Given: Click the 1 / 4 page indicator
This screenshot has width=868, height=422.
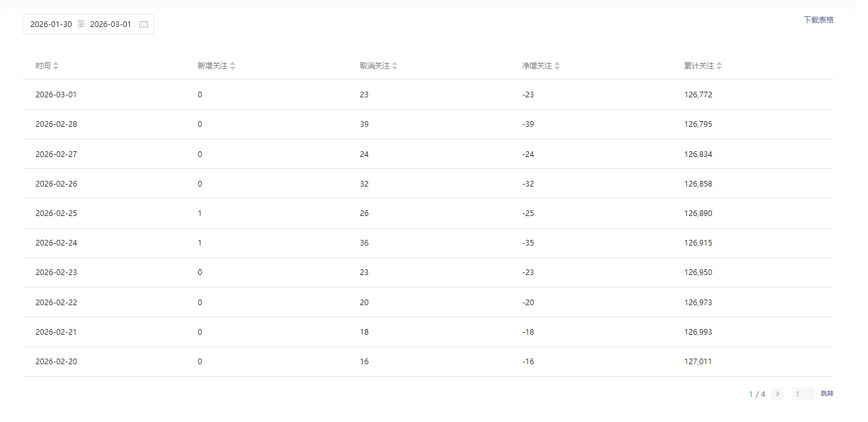Looking at the screenshot, I should tap(757, 394).
